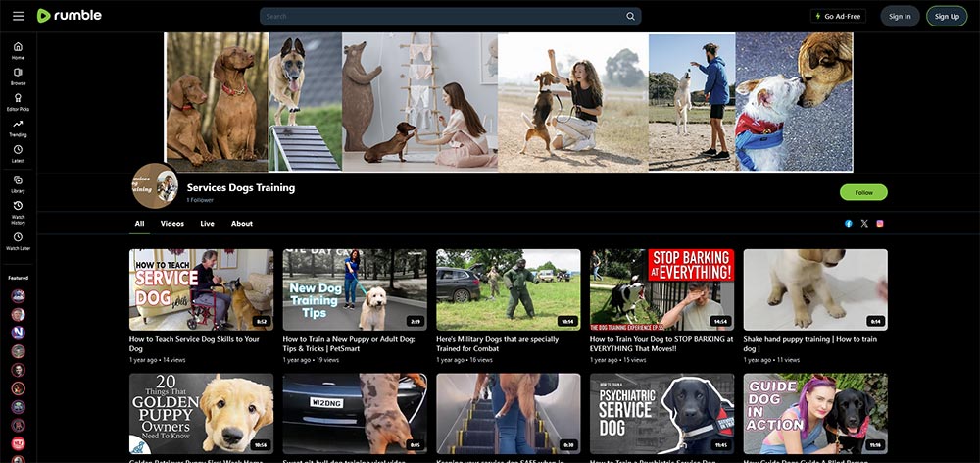Open Editor Picks in sidebar

pos(18,102)
